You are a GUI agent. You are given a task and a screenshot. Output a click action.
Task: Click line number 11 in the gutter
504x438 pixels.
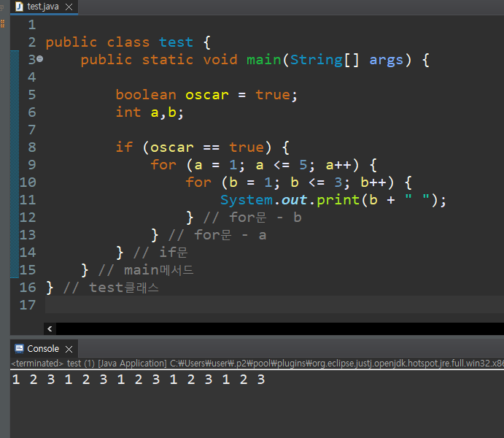click(x=28, y=200)
